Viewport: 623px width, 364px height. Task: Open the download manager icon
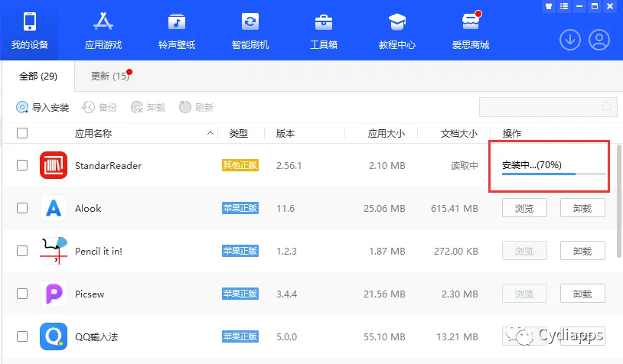click(x=570, y=40)
